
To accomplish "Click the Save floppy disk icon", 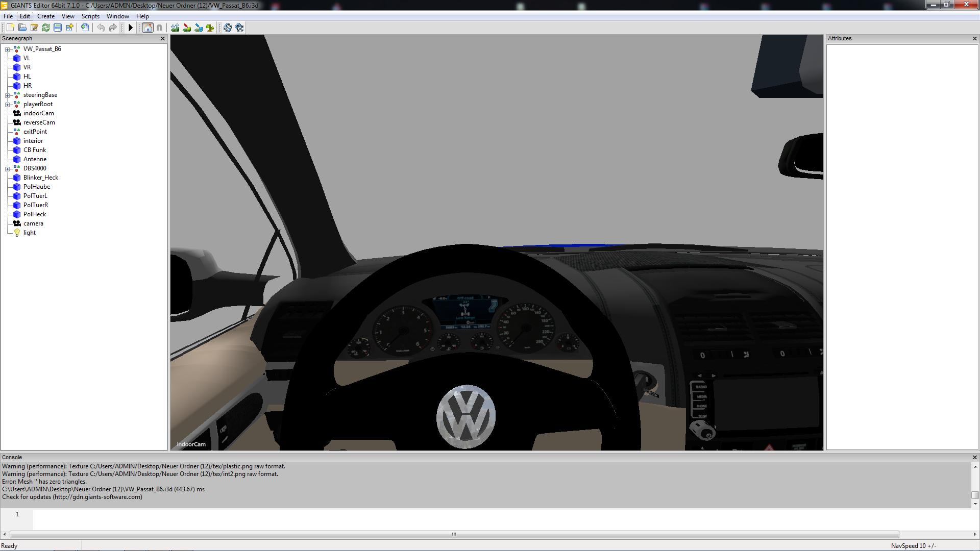I will (58, 28).
